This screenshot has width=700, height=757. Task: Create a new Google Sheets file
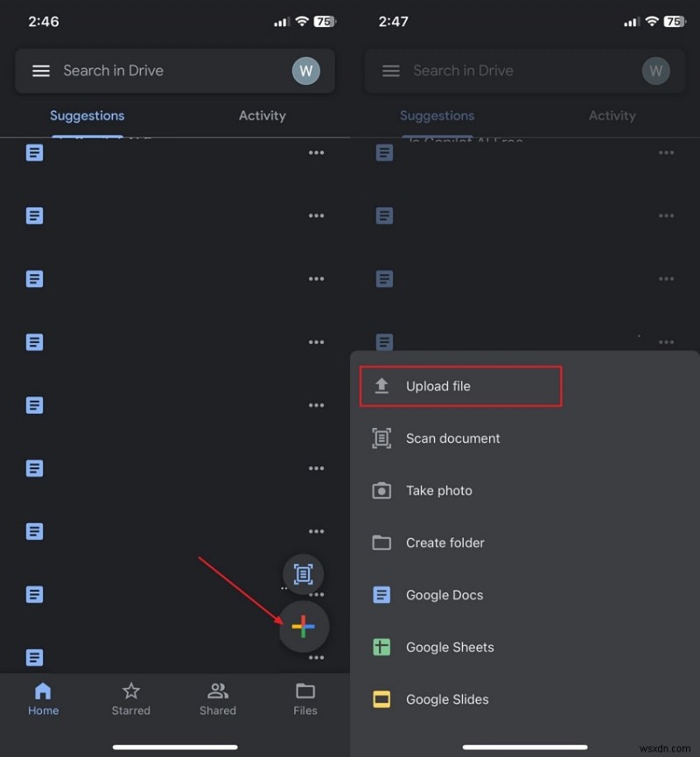tap(525, 647)
